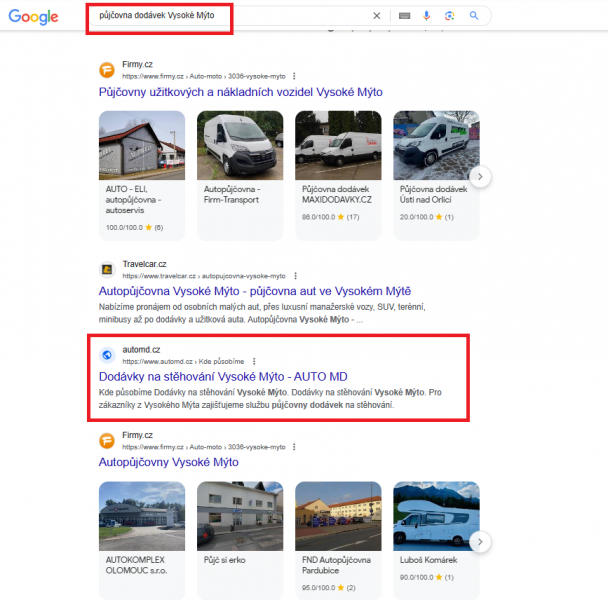
Task: Open Půjčovna dodávek MAXIDODAVKY.CZ card title
Action: point(337,194)
